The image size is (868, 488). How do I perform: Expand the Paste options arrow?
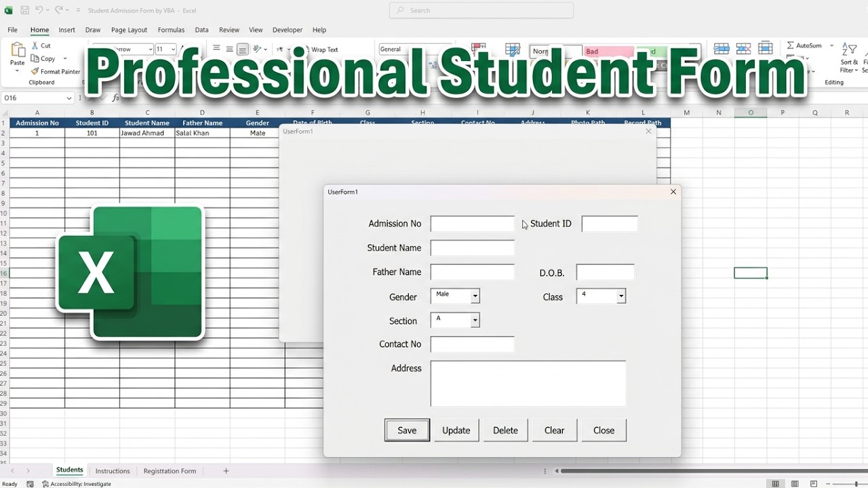coord(17,70)
